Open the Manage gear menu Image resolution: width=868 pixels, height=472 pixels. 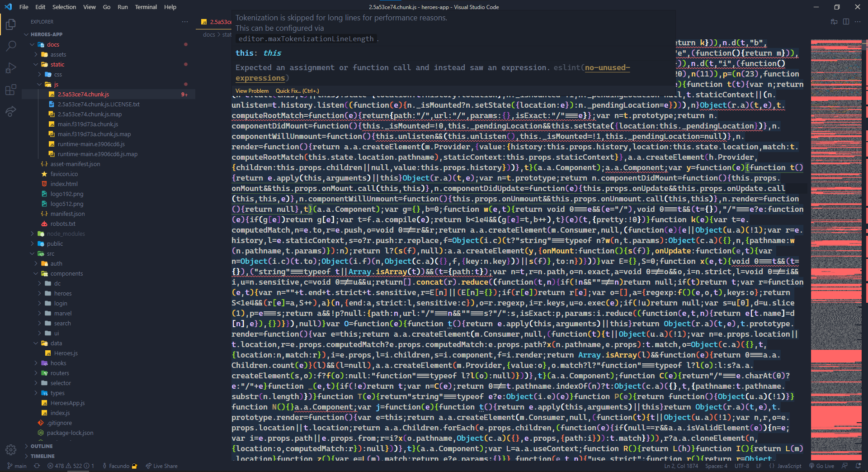(11, 449)
